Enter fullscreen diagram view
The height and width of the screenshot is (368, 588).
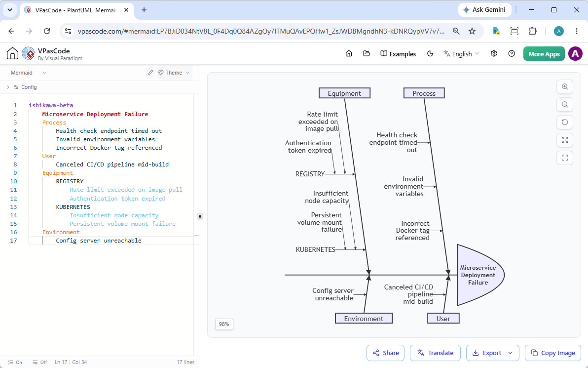pyautogui.click(x=565, y=158)
